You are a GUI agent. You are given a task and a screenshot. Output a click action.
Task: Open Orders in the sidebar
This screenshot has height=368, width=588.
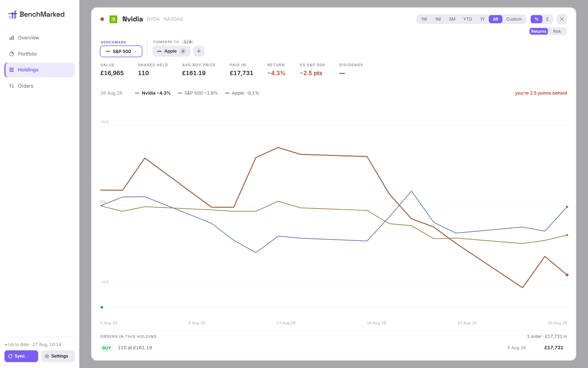[39, 86]
